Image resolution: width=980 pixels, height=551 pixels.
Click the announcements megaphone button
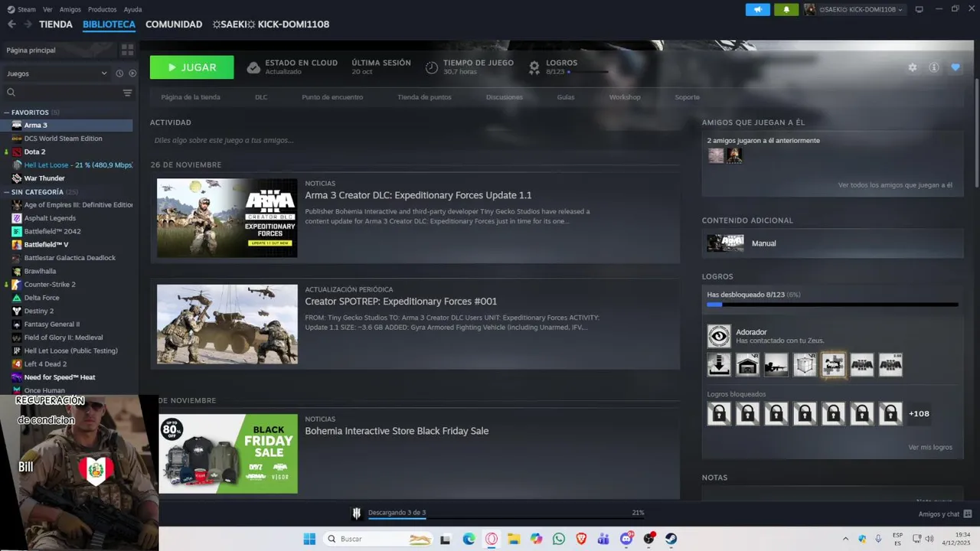click(758, 9)
